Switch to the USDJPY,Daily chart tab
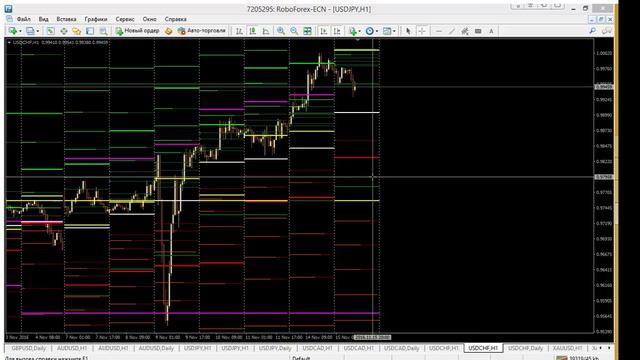Viewport: 640px width, 360px height. pos(276,348)
